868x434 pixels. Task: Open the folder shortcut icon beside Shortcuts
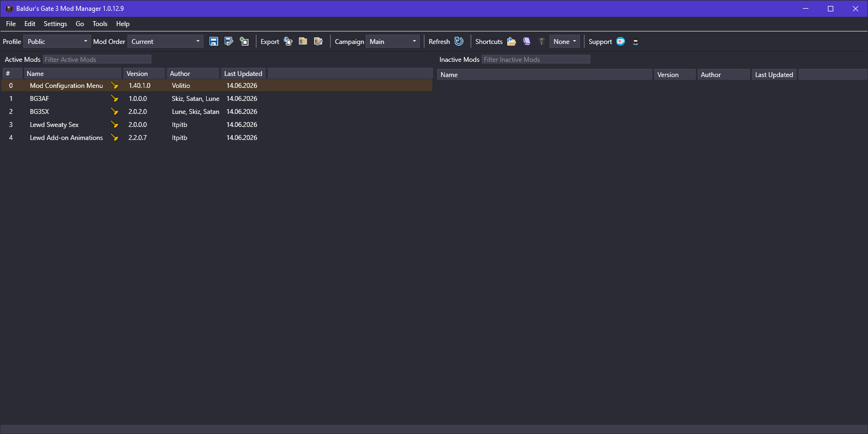point(512,41)
